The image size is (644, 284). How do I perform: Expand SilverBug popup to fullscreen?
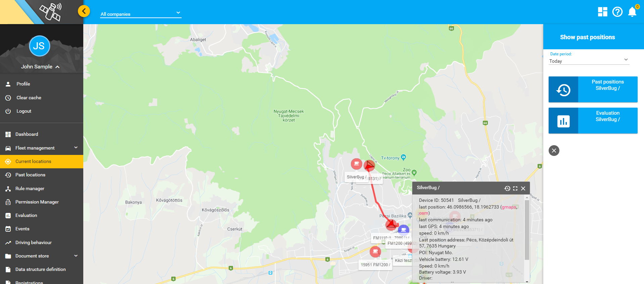pyautogui.click(x=515, y=188)
